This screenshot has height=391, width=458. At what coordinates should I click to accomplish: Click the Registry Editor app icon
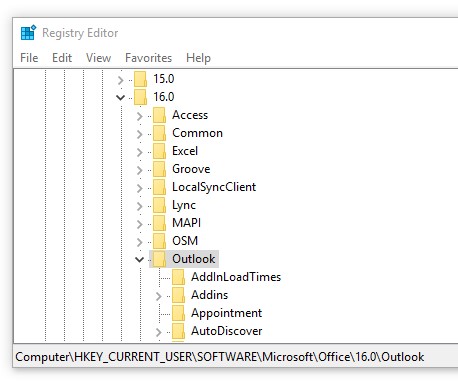coord(28,33)
